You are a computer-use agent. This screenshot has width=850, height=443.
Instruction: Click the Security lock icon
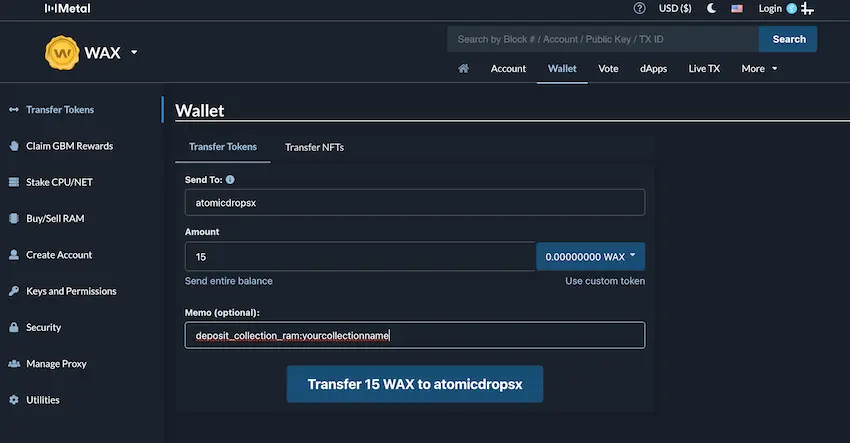point(14,328)
